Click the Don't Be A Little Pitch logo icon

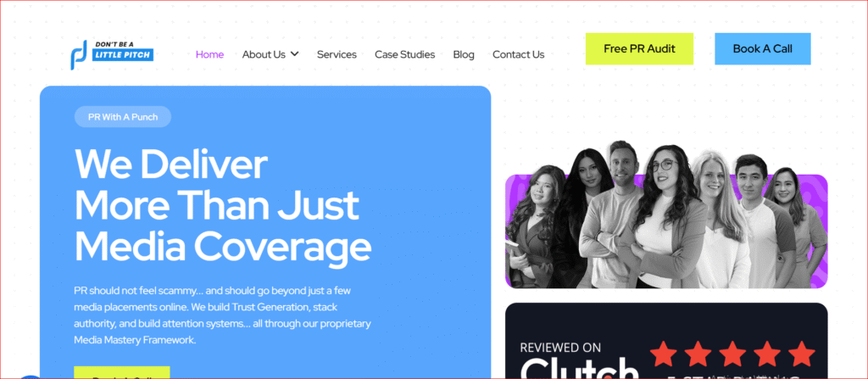point(79,54)
